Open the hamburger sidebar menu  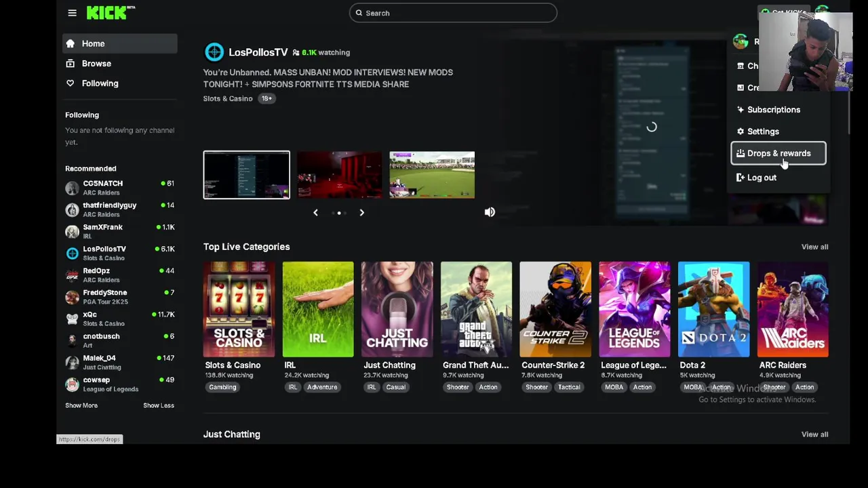click(72, 13)
